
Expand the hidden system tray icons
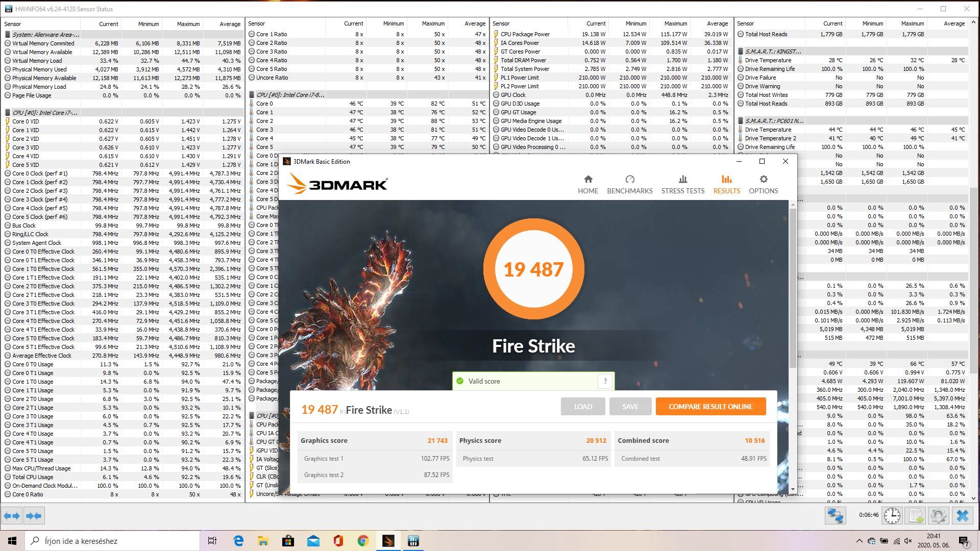pyautogui.click(x=859, y=541)
